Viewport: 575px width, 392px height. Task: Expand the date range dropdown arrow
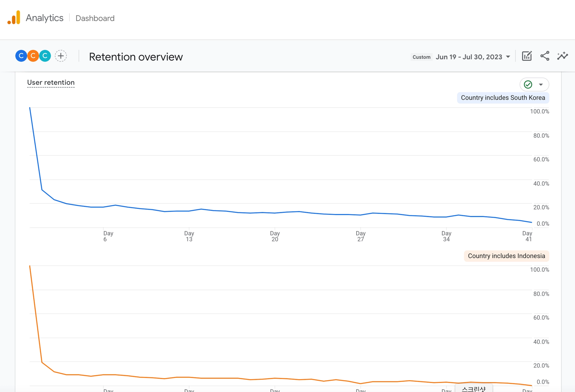[x=508, y=57]
